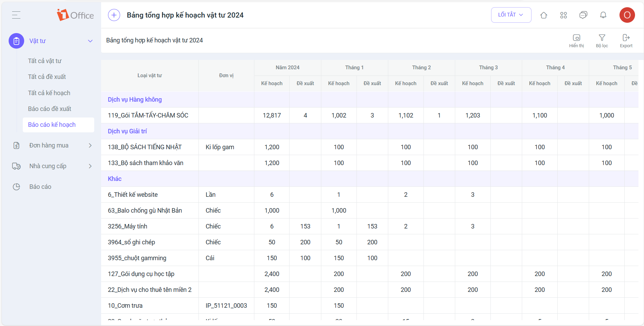
Task: Click the Dịch vụ Hàng không group row
Action: pyautogui.click(x=135, y=100)
